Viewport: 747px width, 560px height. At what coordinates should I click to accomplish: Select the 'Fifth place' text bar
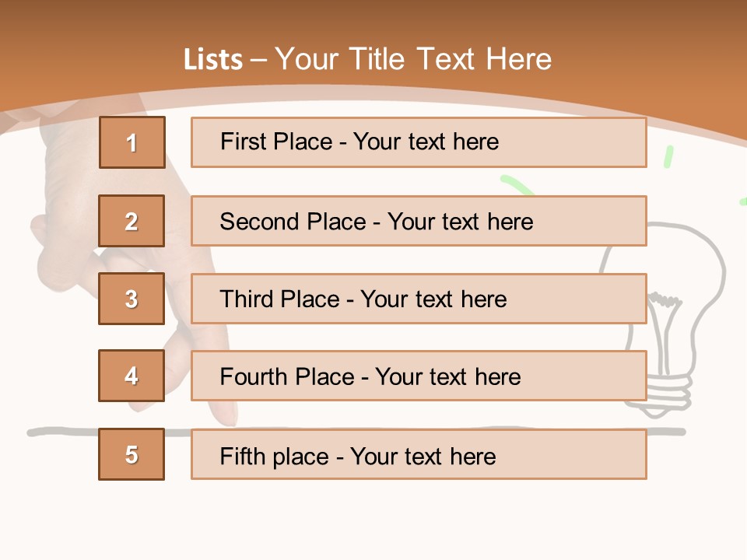(x=419, y=454)
